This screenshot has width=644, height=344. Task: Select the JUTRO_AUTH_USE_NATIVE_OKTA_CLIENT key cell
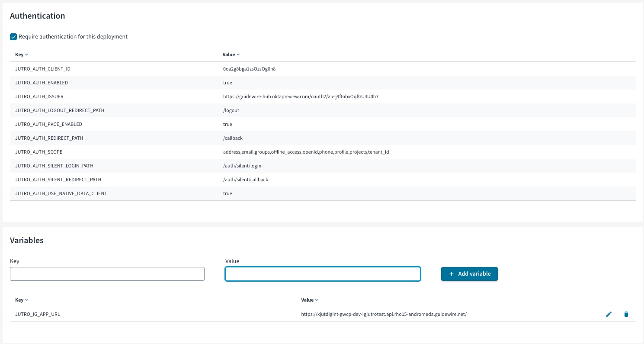61,193
